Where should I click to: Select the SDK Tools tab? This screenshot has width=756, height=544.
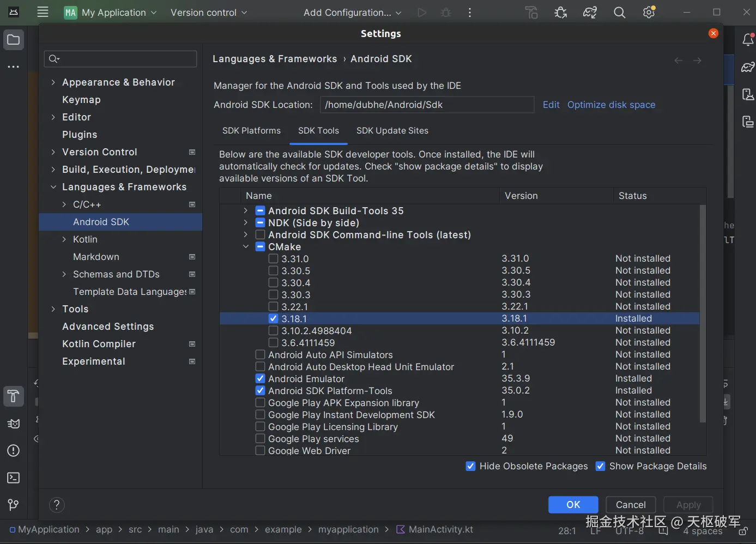(x=318, y=131)
